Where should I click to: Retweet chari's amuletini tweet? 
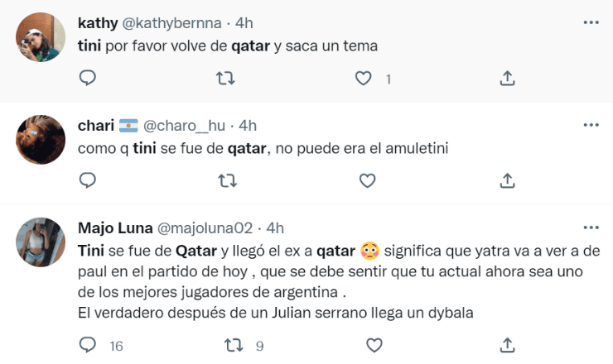coord(224,180)
